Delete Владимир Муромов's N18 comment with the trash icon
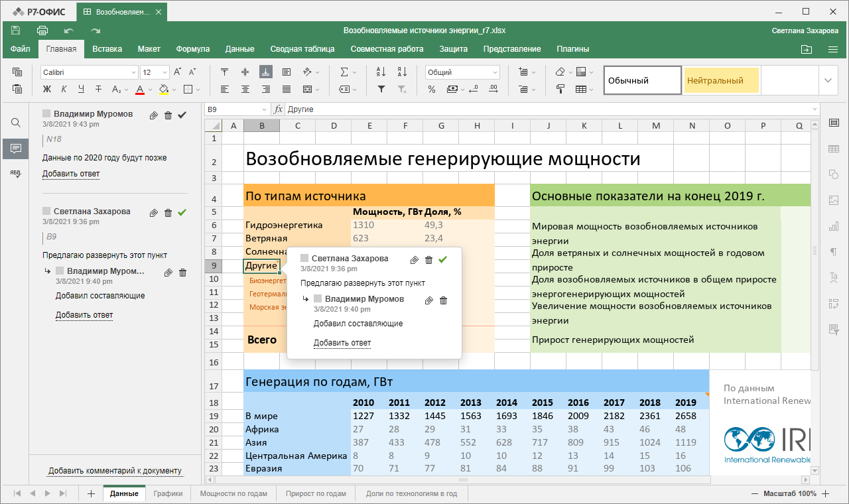849x504 pixels. pos(168,115)
